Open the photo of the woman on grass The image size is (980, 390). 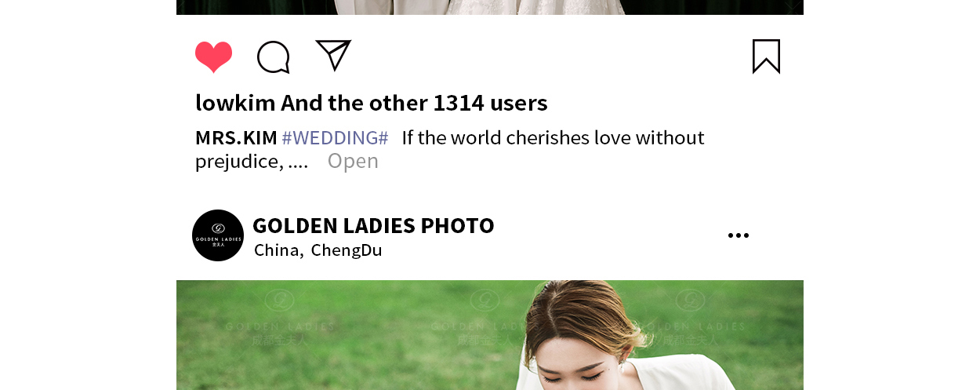point(490,335)
